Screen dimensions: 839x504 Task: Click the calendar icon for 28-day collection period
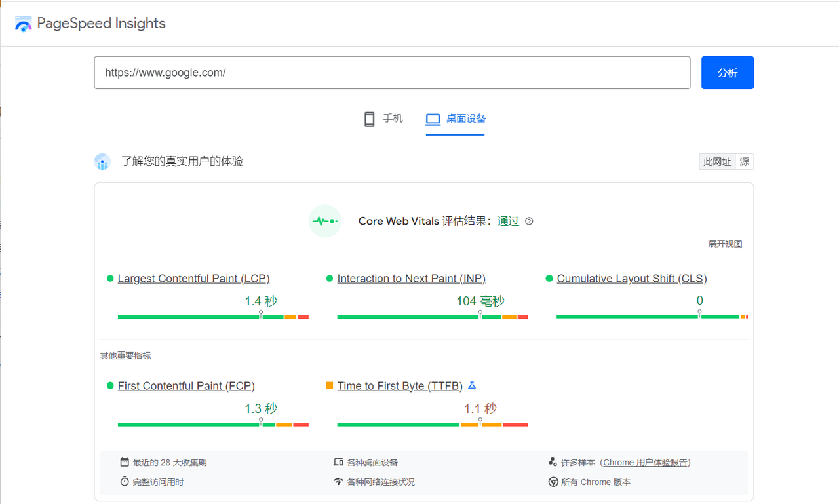click(x=125, y=462)
